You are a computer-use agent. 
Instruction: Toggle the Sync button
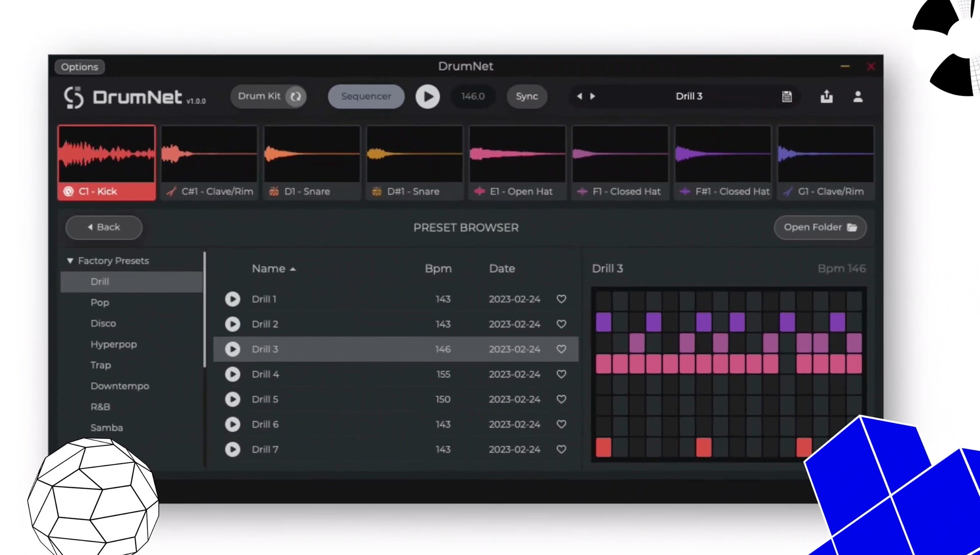tap(527, 96)
